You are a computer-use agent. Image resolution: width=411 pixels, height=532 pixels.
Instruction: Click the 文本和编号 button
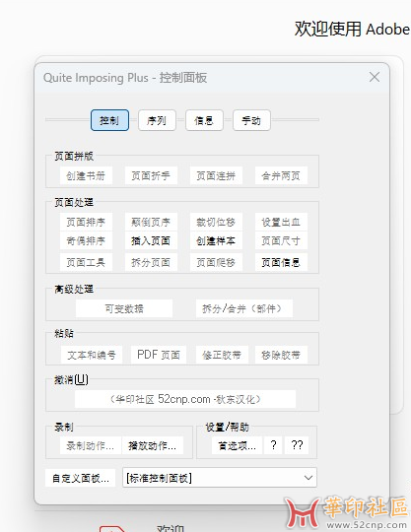coord(92,355)
